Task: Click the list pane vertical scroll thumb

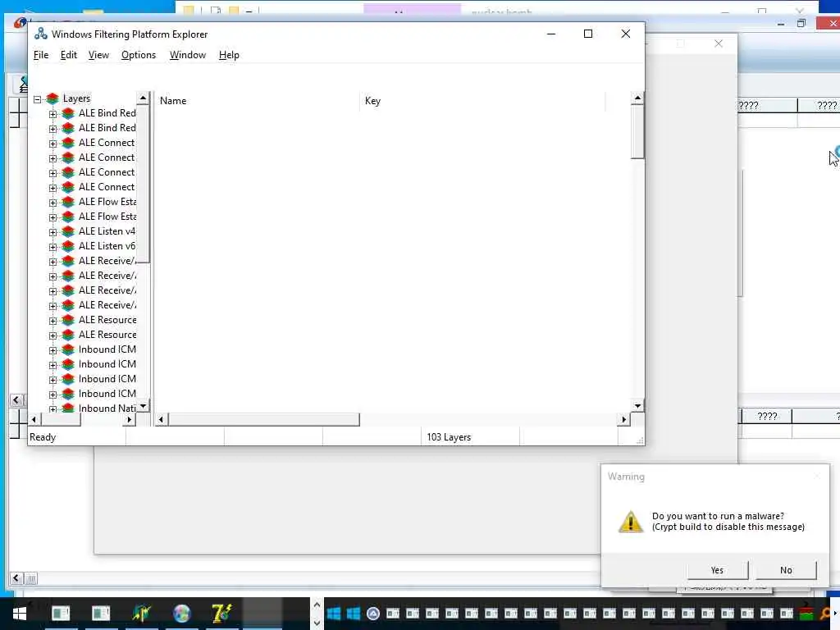Action: click(637, 132)
